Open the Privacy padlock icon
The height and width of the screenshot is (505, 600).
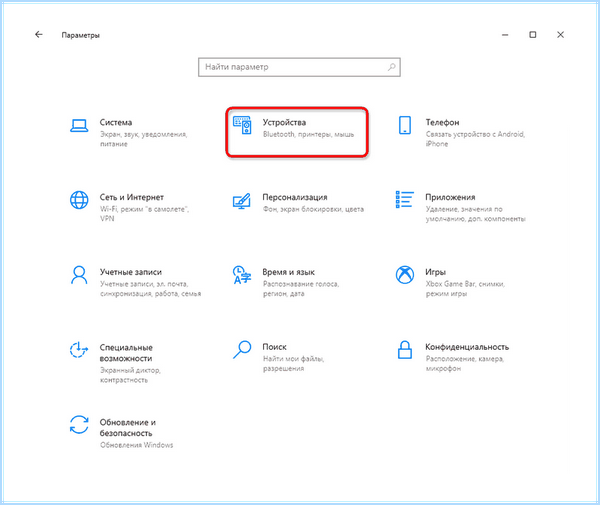click(405, 350)
